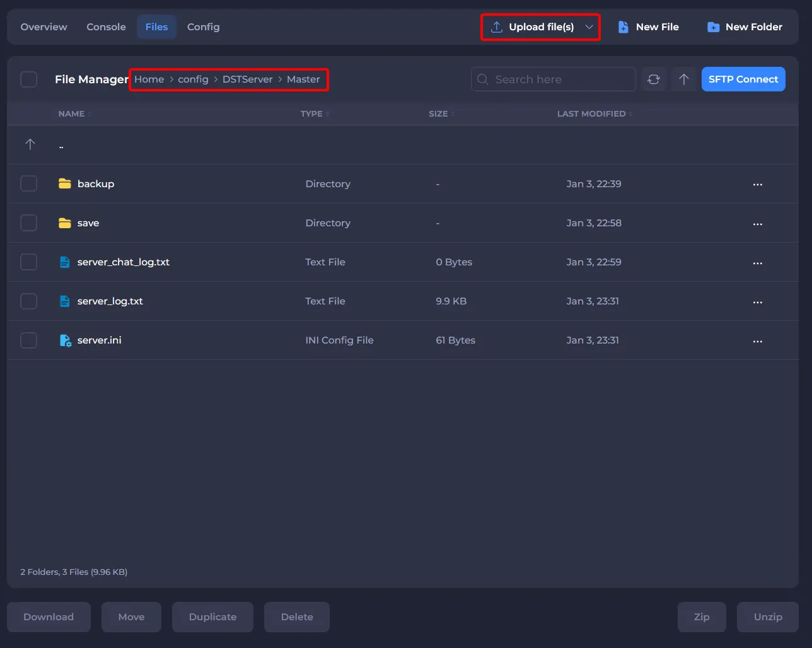Click the SFTP Connect button
This screenshot has width=812, height=648.
pyautogui.click(x=743, y=79)
